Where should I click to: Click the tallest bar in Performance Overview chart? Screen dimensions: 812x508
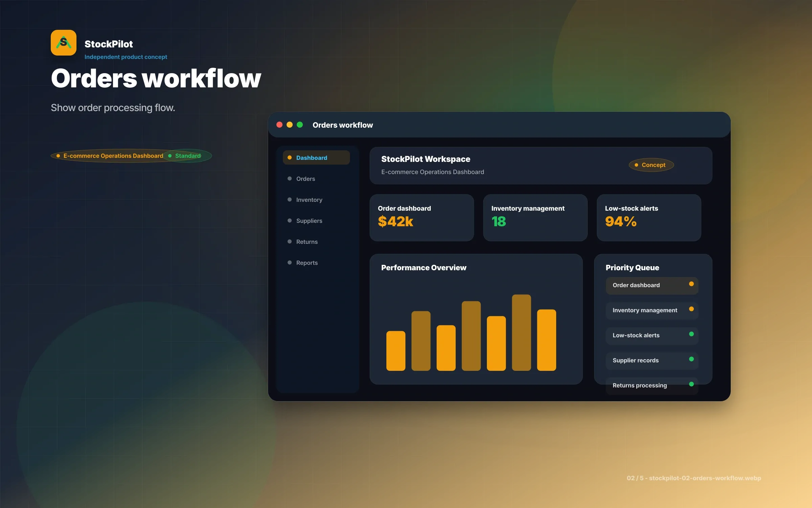521,333
